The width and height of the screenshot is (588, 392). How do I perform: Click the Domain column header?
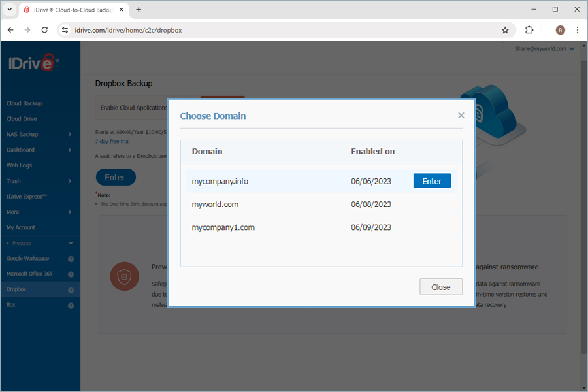[x=207, y=151]
